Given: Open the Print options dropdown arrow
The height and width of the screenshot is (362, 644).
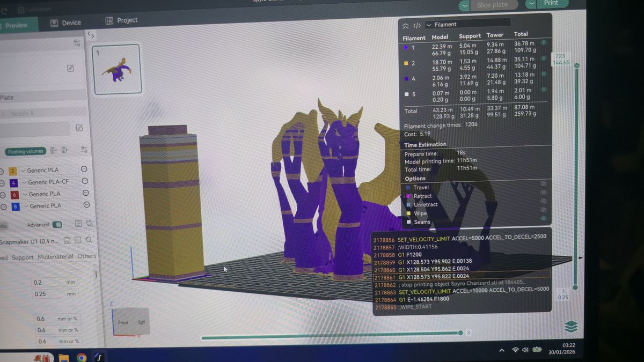Looking at the screenshot, I should [531, 4].
